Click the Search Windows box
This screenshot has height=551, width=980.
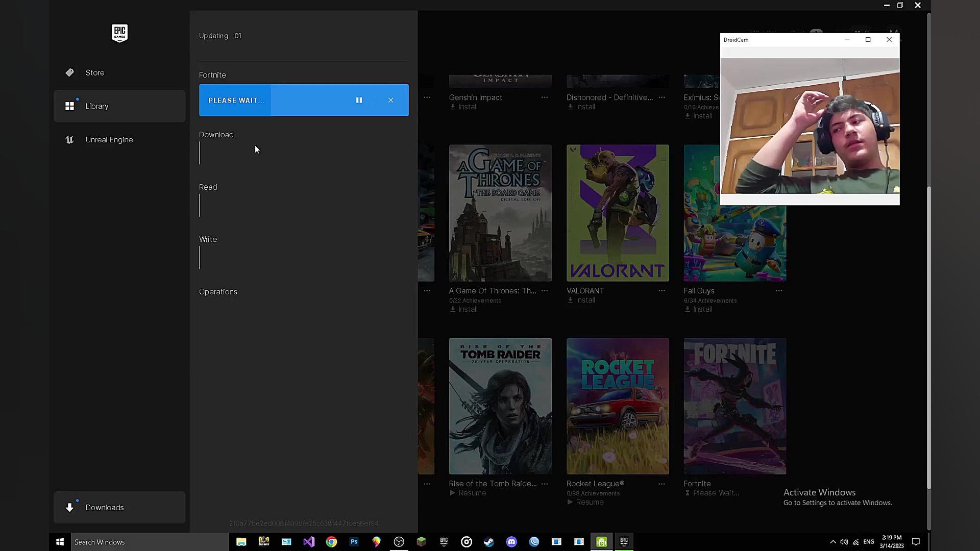pos(150,542)
